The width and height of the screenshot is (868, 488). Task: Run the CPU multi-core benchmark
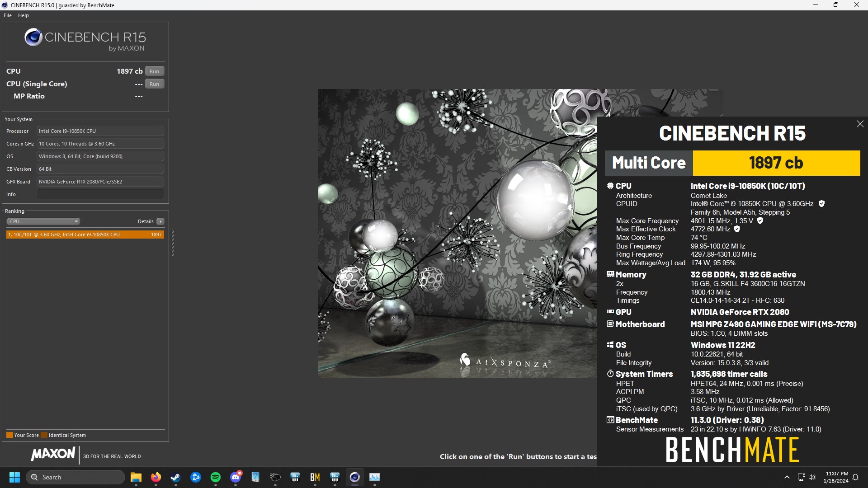(154, 71)
